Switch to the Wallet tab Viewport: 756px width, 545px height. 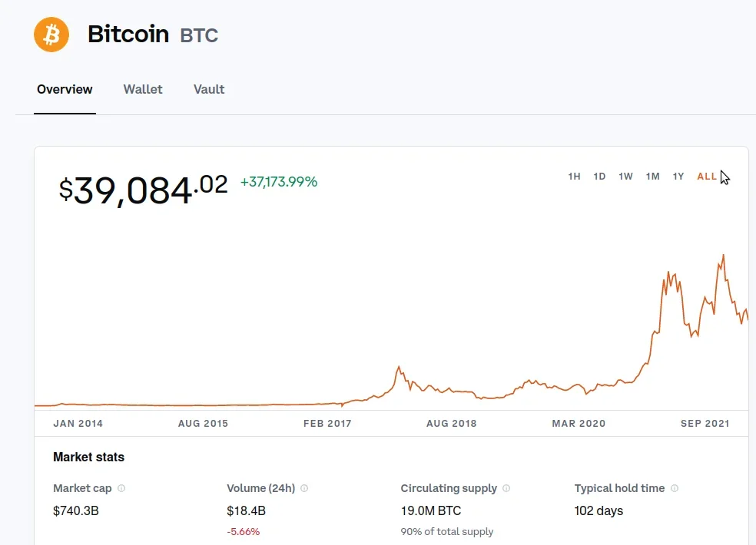coord(143,90)
